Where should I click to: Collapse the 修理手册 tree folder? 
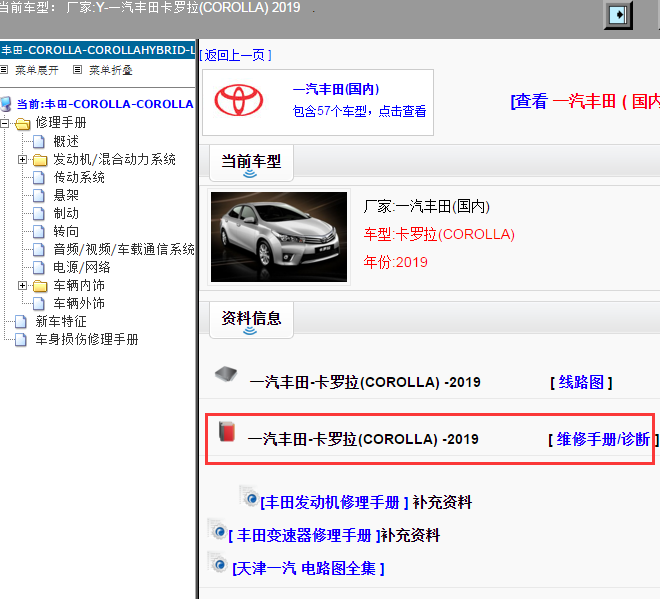5,123
